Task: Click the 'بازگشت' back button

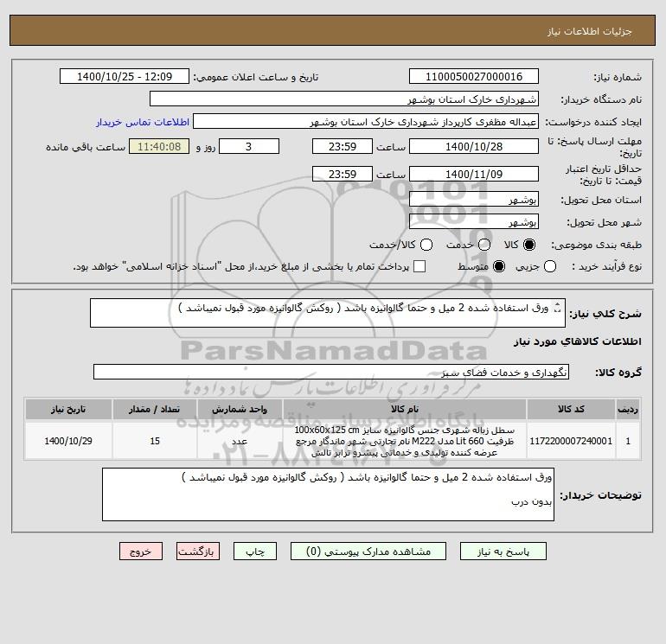Action: tap(198, 551)
